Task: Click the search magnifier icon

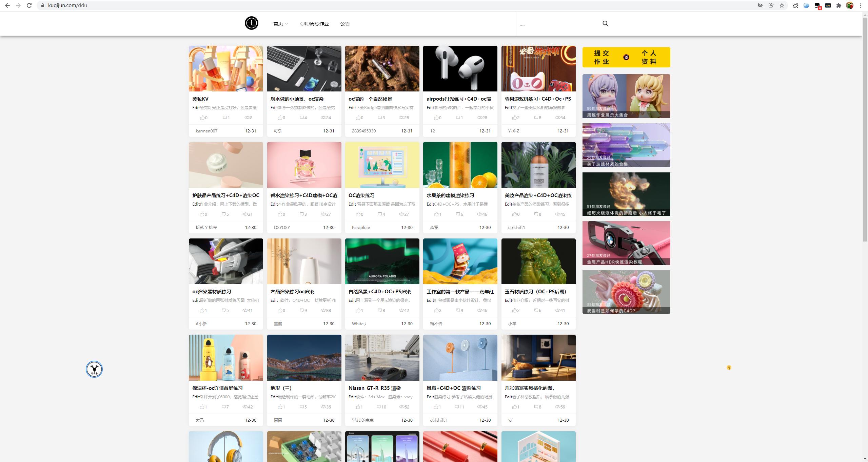Action: click(605, 23)
